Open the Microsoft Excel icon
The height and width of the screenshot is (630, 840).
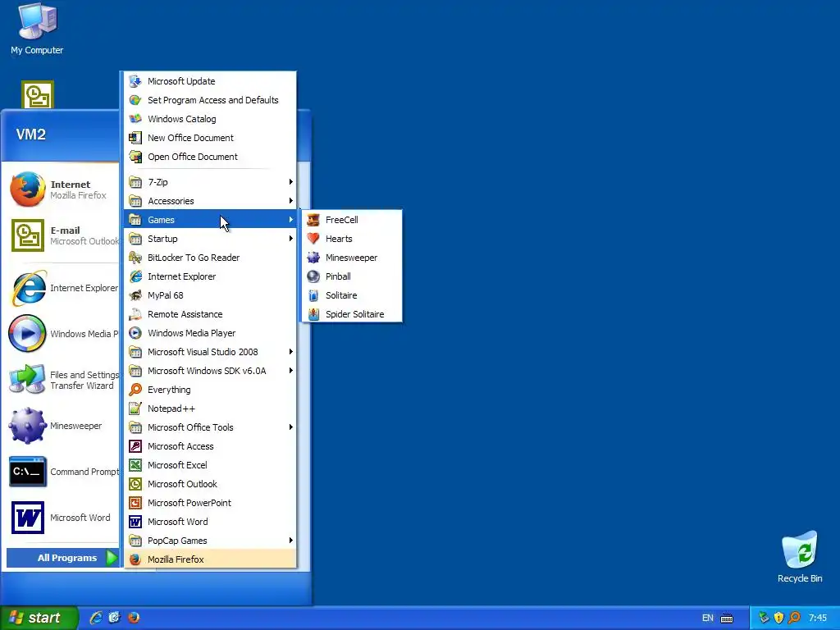[x=135, y=465]
